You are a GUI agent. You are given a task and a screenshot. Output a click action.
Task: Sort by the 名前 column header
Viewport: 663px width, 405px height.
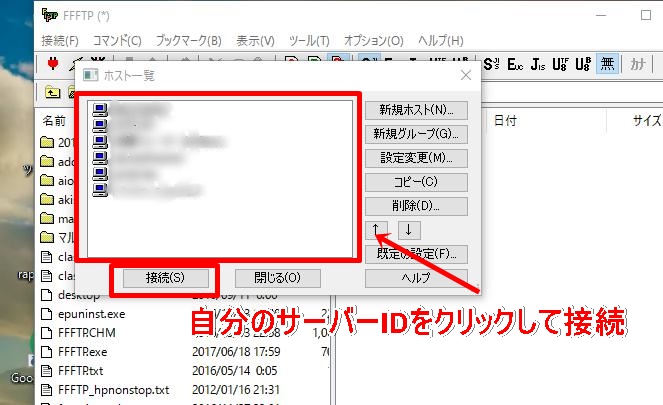pos(55,121)
